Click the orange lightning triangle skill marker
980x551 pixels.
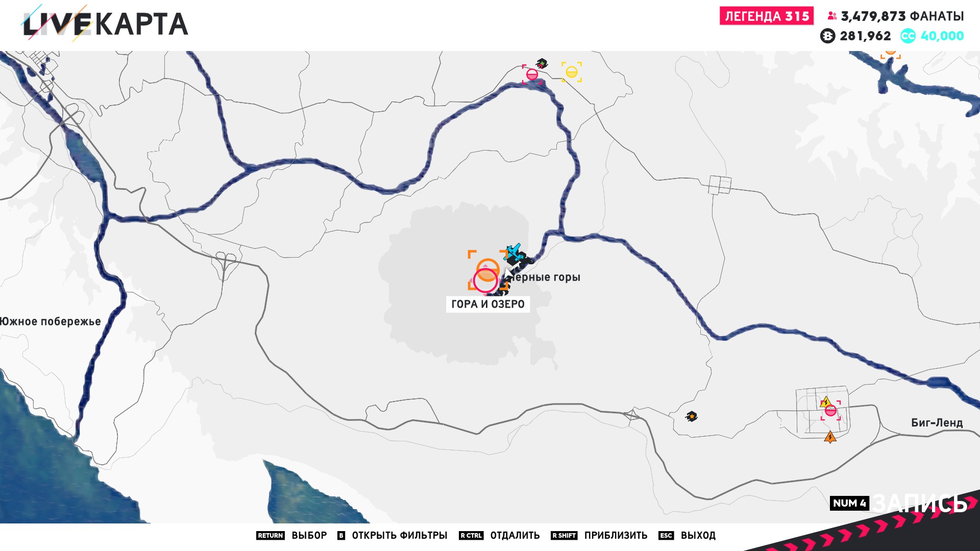(x=830, y=437)
